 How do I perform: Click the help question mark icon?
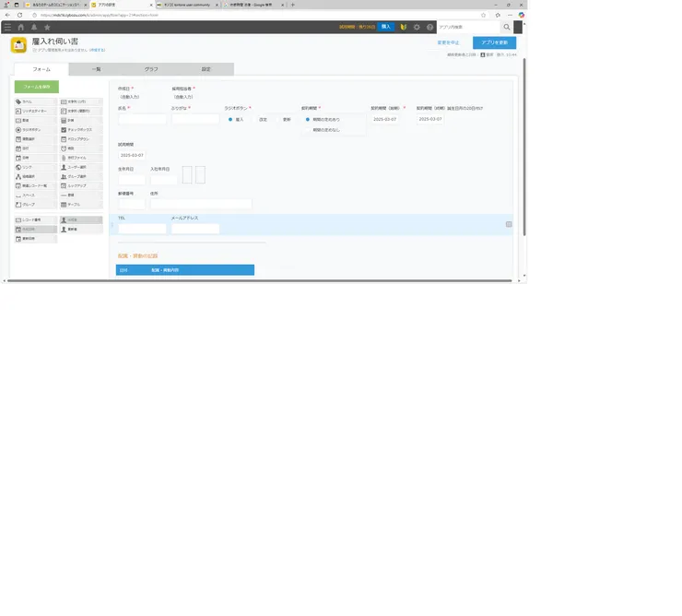click(429, 27)
